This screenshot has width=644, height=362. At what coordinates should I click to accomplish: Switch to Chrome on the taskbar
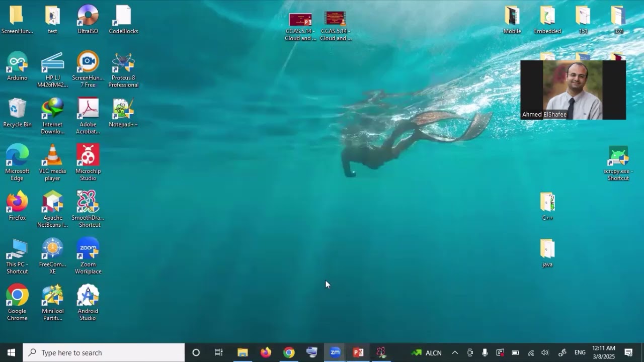click(289, 352)
